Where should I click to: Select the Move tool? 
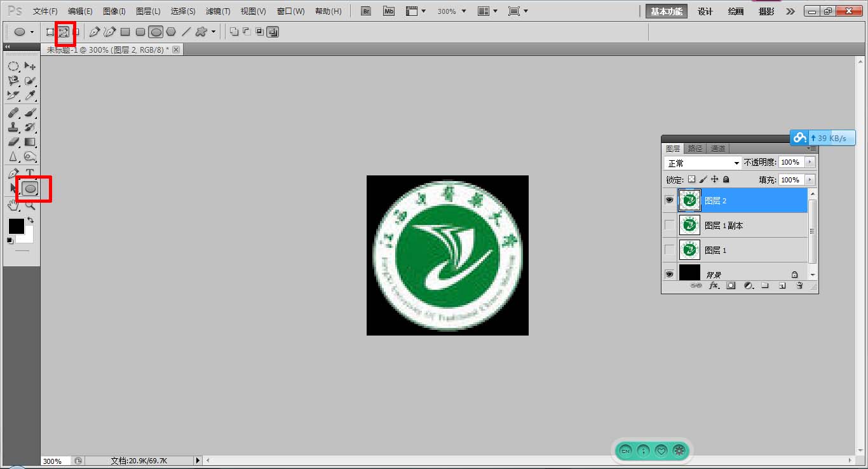[x=30, y=66]
